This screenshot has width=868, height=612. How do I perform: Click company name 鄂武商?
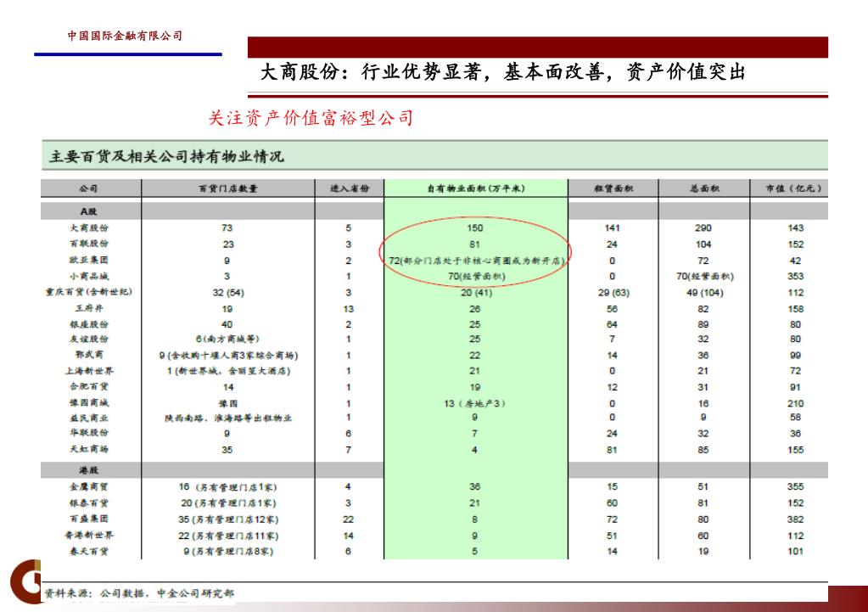click(88, 355)
